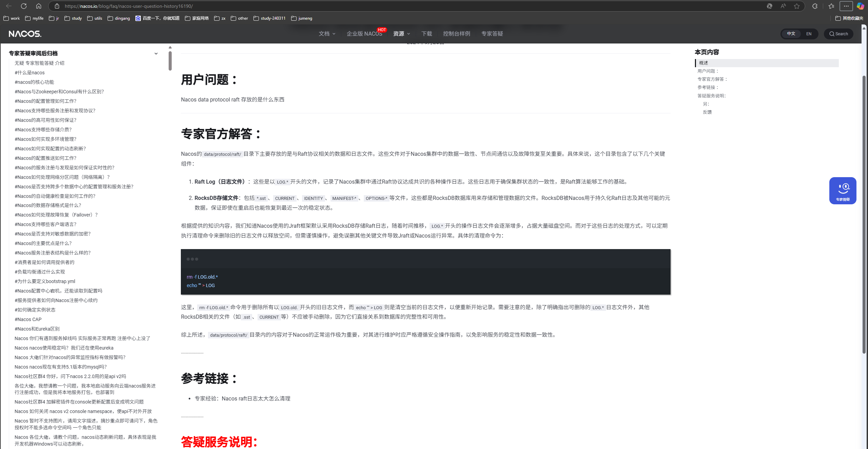
Task: Open the Copilot sidebar icon
Action: click(860, 6)
